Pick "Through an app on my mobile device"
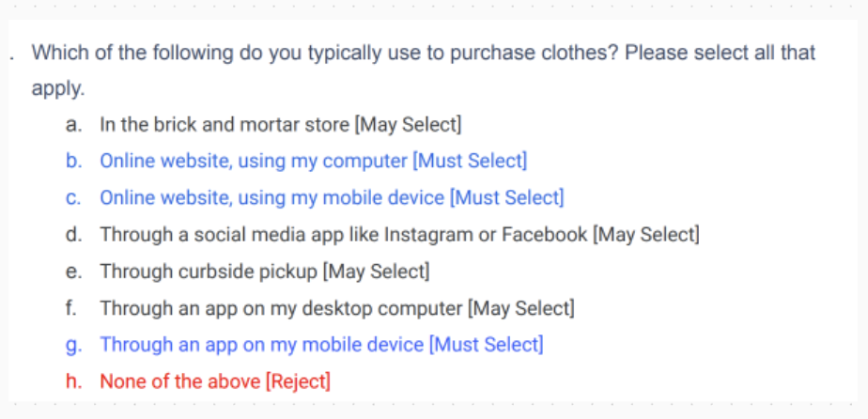This screenshot has width=868, height=419. (x=261, y=345)
